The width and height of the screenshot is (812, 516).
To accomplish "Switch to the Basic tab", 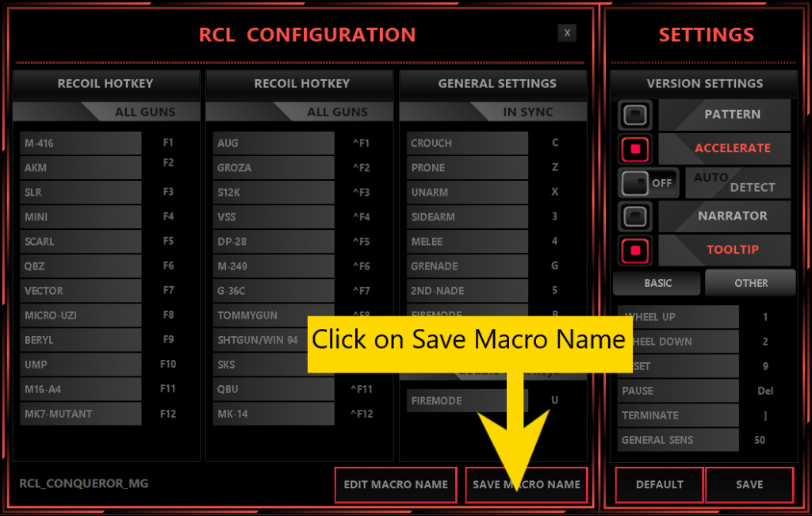I will 657,283.
